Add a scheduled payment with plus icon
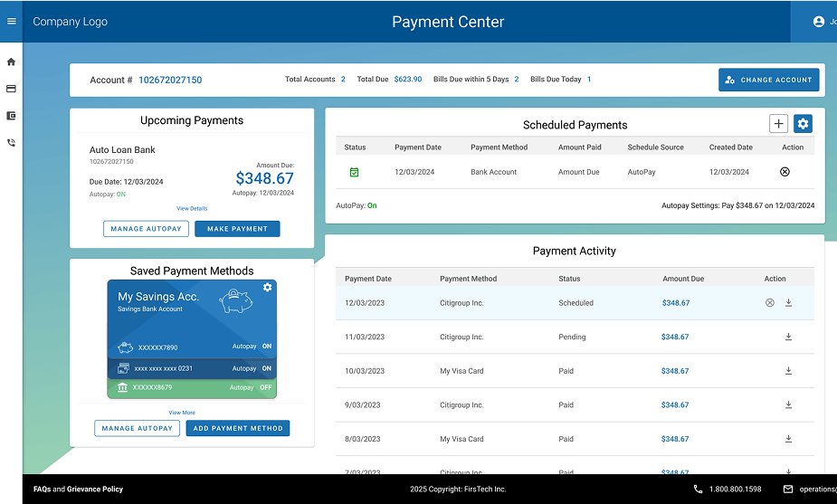 [778, 124]
